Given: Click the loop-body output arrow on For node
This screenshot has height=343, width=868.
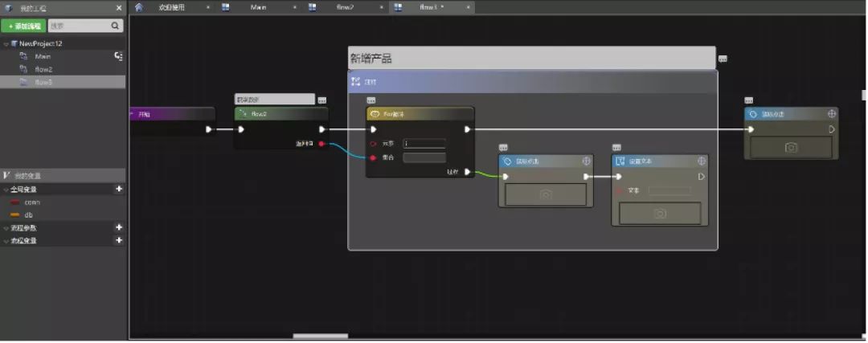Looking at the screenshot, I should 467,172.
